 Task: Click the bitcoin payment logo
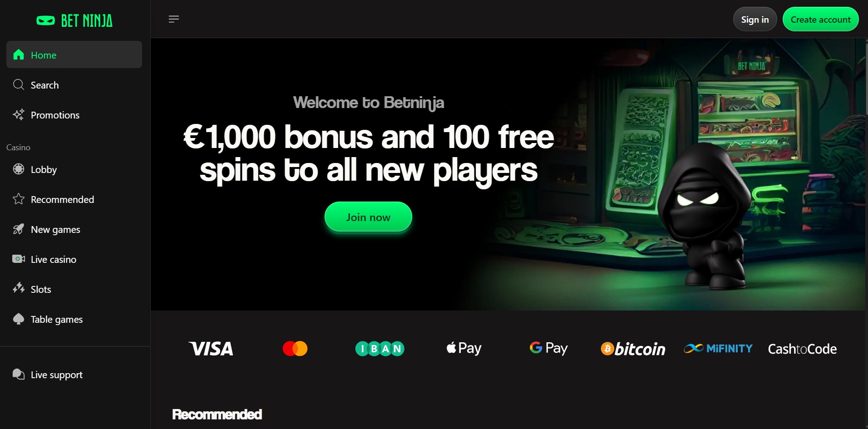pos(633,349)
